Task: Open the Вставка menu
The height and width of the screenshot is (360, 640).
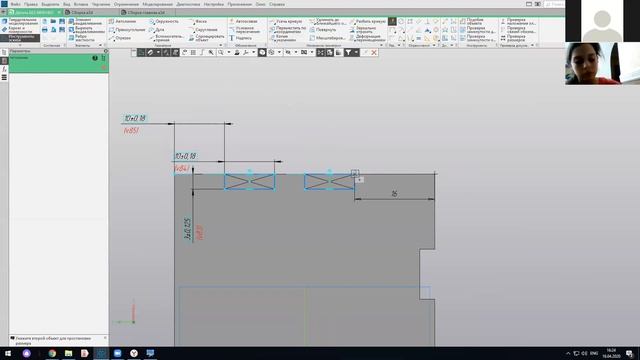Action: 81,4
